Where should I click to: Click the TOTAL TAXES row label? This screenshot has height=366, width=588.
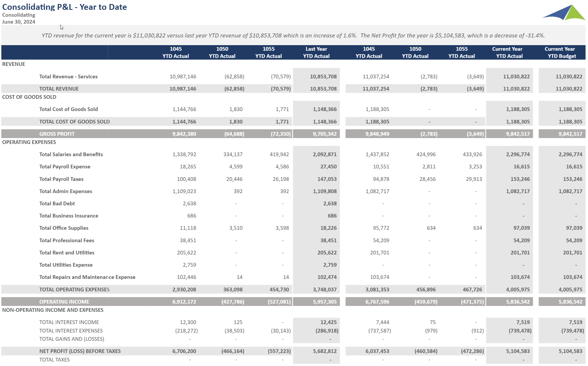coord(54,360)
